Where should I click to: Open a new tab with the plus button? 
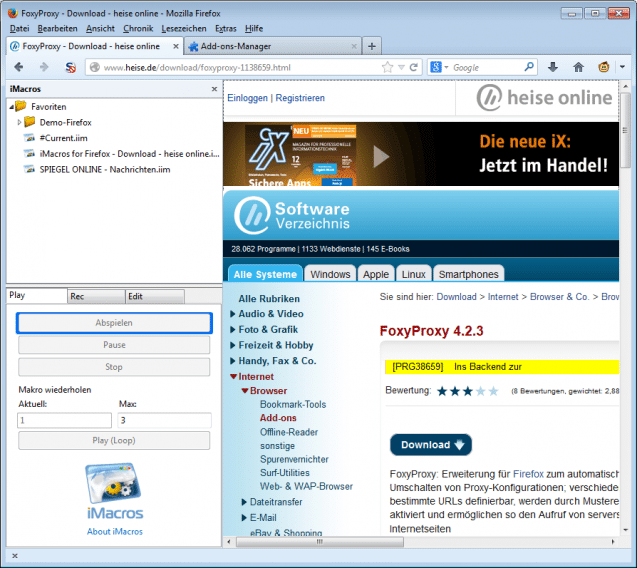(x=371, y=46)
